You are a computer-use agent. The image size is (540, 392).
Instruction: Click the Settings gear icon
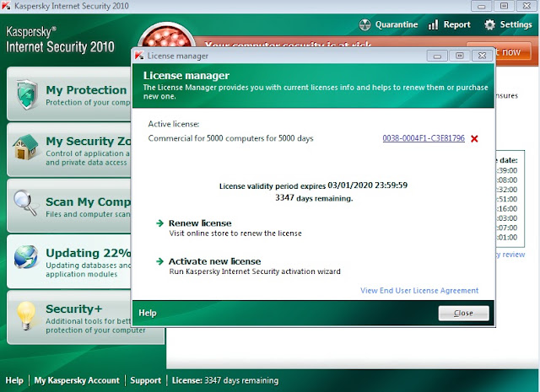coord(489,24)
